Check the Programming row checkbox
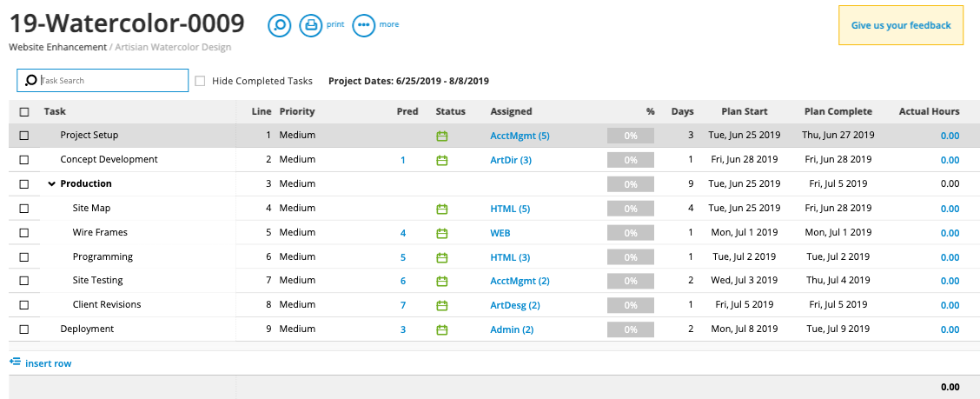 coord(24,257)
